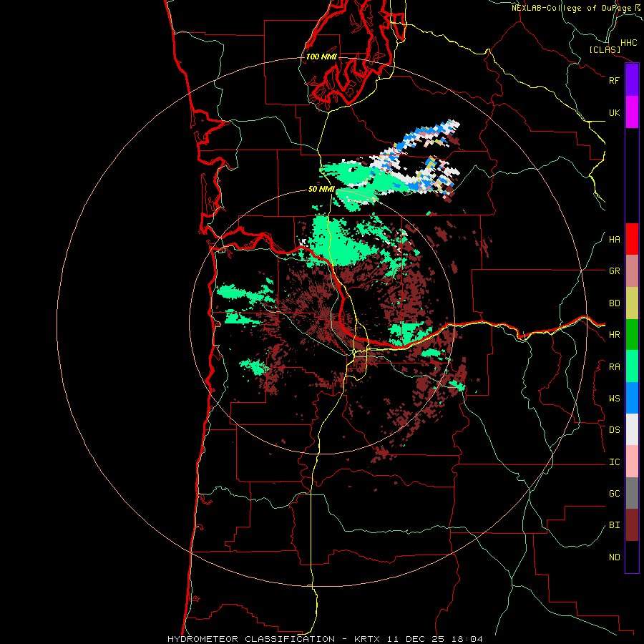Screen dimensions: 644x644
Task: Click the HR legend label
Action: pos(614,335)
